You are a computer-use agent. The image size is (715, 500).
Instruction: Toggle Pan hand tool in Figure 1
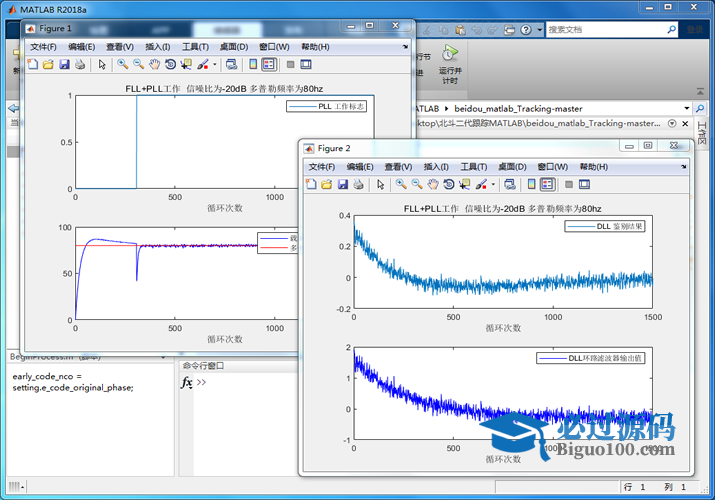coord(155,64)
